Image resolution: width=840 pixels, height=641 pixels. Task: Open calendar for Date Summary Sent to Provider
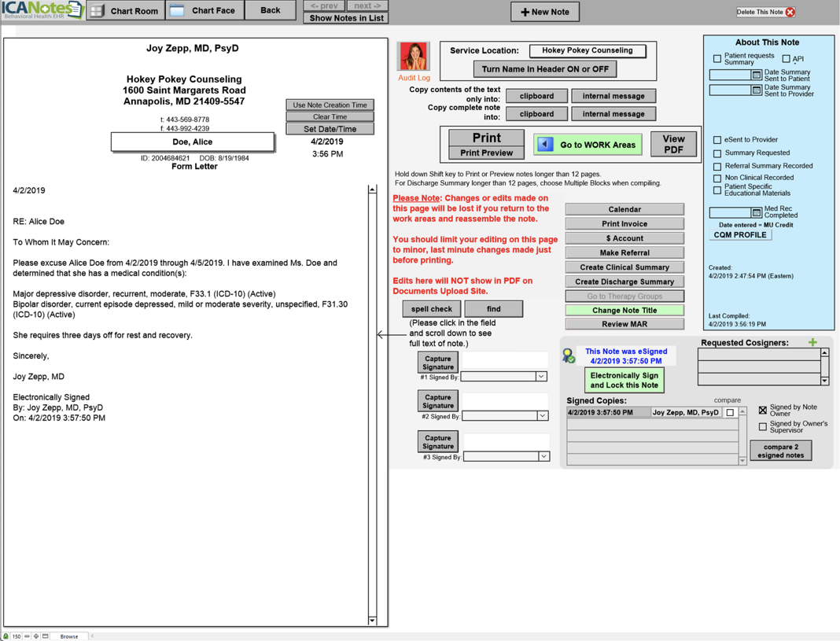tap(757, 90)
